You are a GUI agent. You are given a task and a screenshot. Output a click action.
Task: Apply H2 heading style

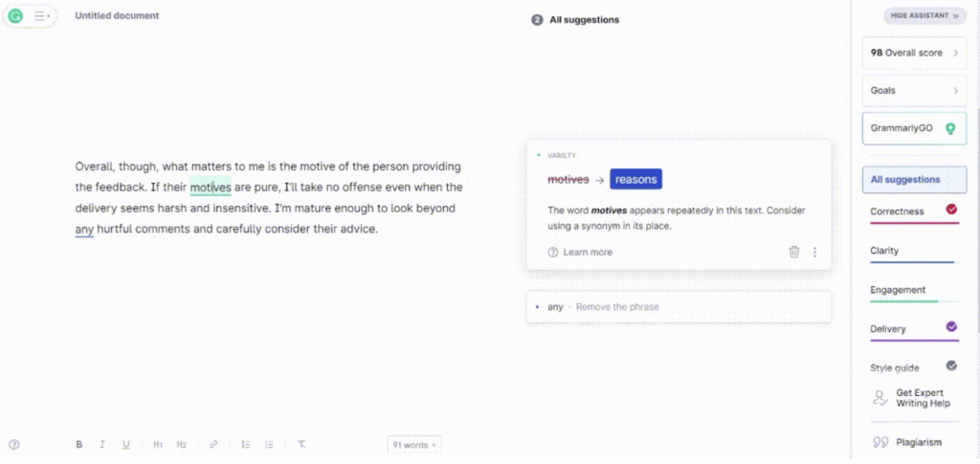[x=181, y=445]
